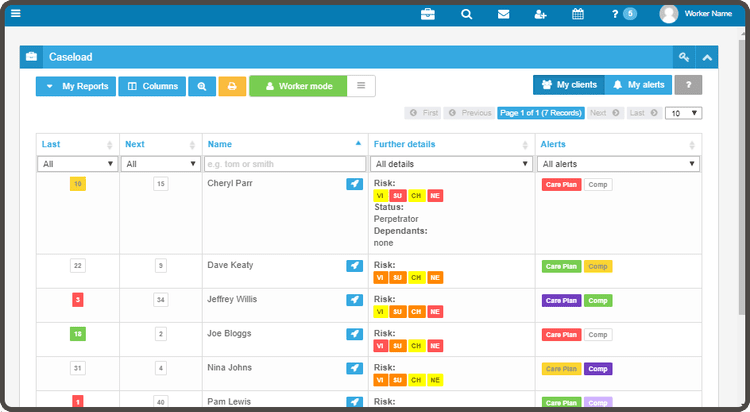The width and height of the screenshot is (750, 412).
Task: Click the name filter input field
Action: (x=285, y=164)
